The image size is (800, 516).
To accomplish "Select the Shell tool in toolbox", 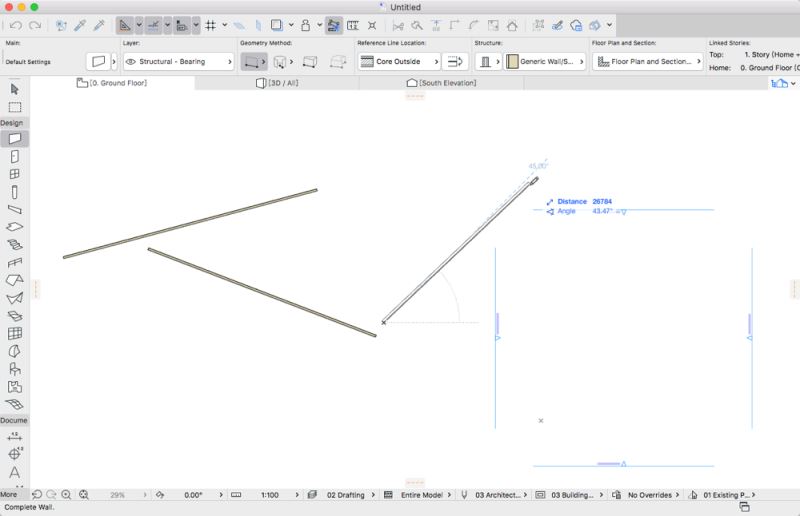I will (x=14, y=298).
